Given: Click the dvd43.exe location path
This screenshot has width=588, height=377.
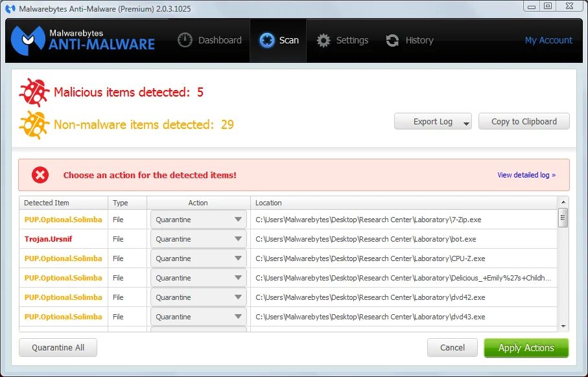Looking at the screenshot, I should pyautogui.click(x=370, y=317).
